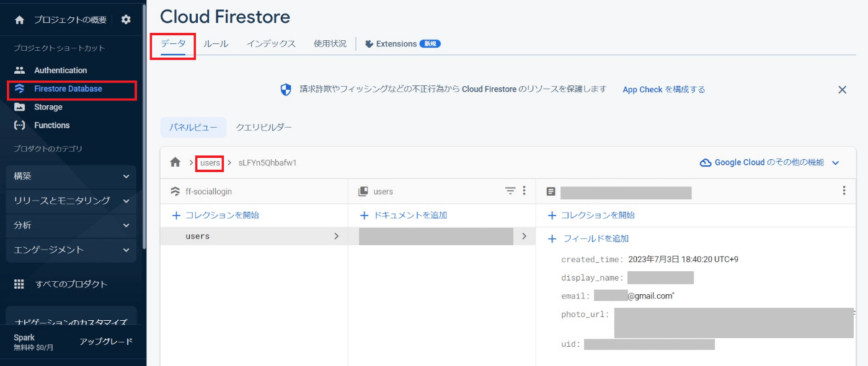The height and width of the screenshot is (366, 868).
Task: Switch to the ルール tab
Action: click(216, 44)
